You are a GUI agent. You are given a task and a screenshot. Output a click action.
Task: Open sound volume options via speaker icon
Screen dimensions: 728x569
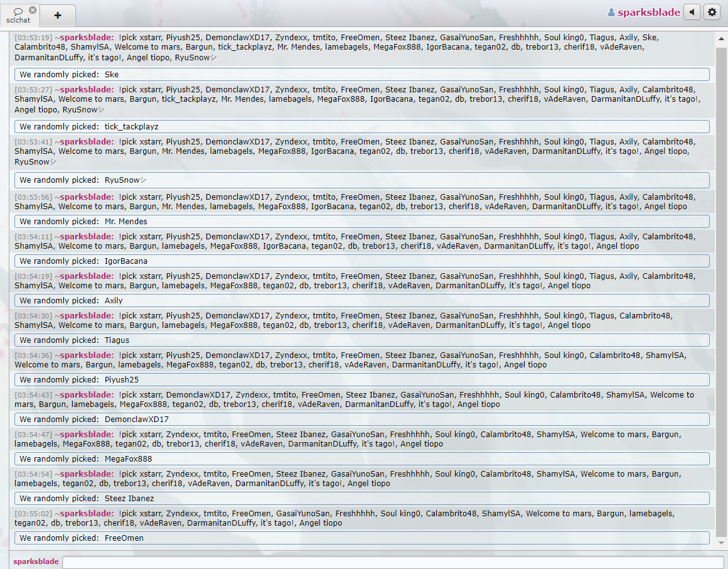click(692, 12)
